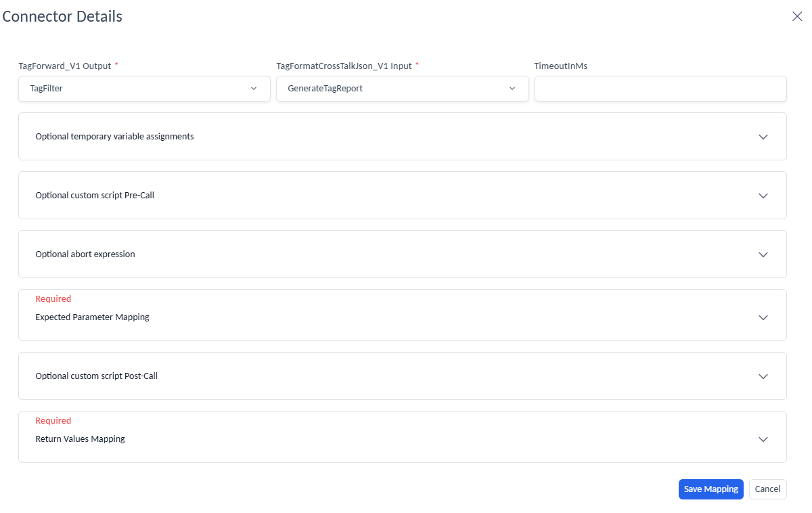Click chevron on temporary variable assignments row
The height and width of the screenshot is (513, 812).
coord(763,137)
